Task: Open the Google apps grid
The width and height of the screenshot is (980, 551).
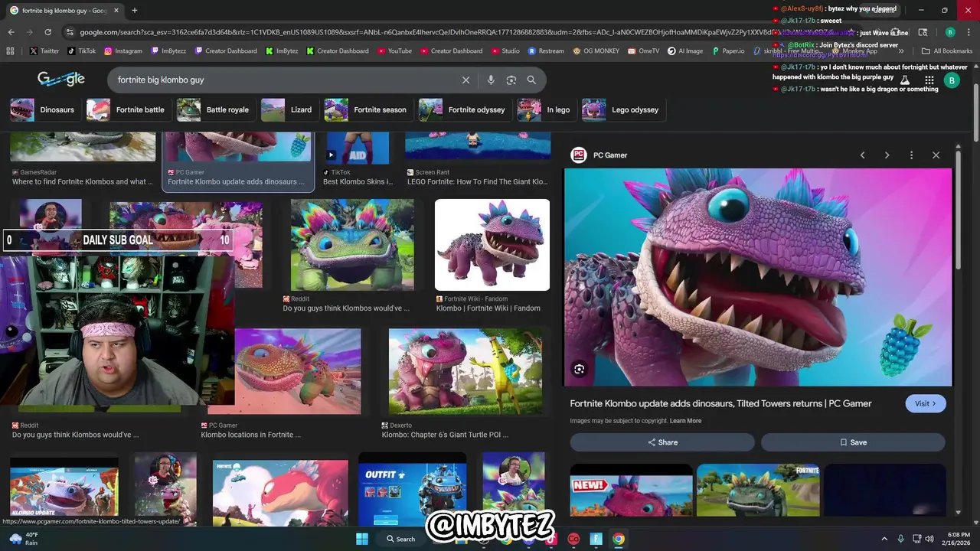Action: click(929, 80)
